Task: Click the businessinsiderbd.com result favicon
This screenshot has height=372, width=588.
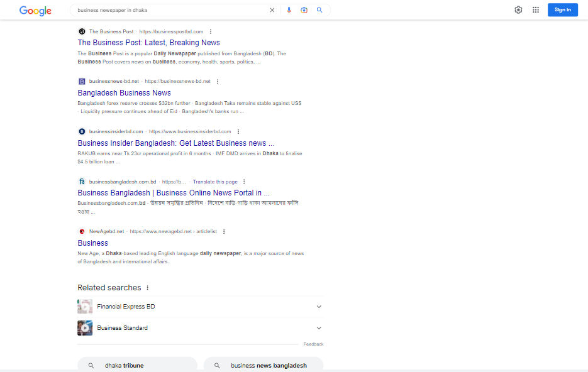Action: [82, 131]
